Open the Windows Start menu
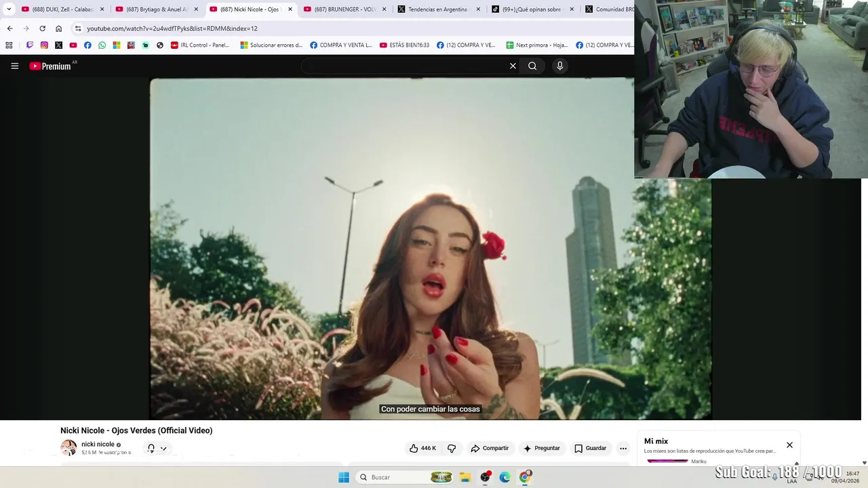868x488 pixels. [344, 477]
